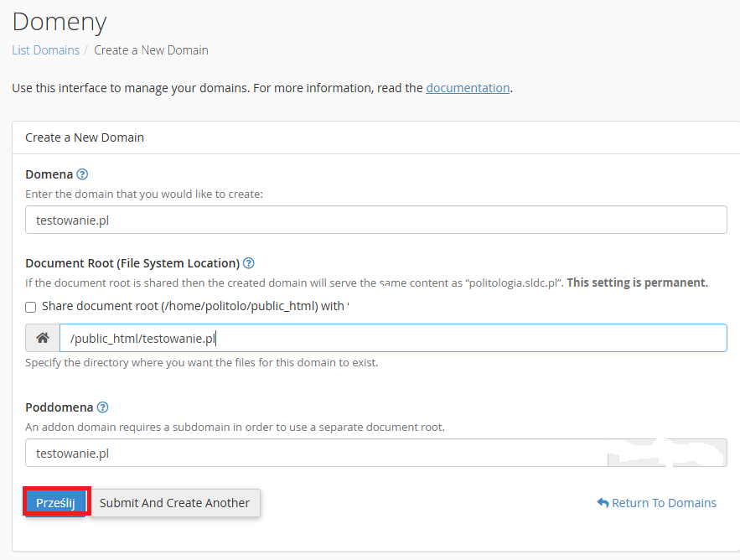
Task: Click the /public_html/testowanie.pl path field
Action: (x=392, y=339)
